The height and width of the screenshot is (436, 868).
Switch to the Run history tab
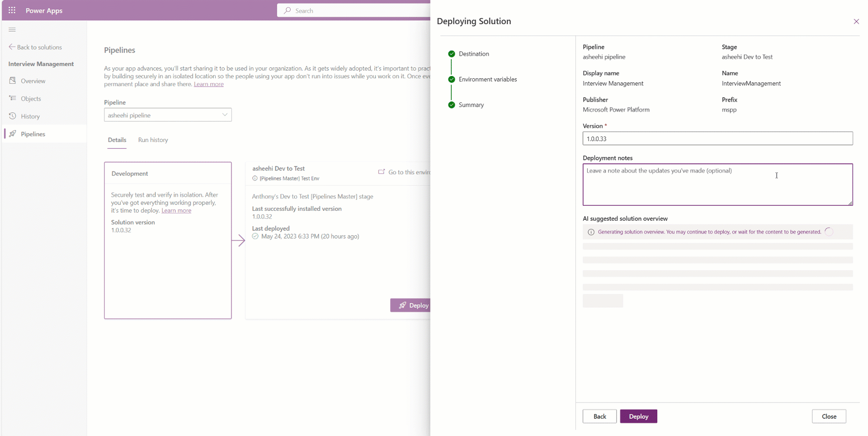point(153,140)
